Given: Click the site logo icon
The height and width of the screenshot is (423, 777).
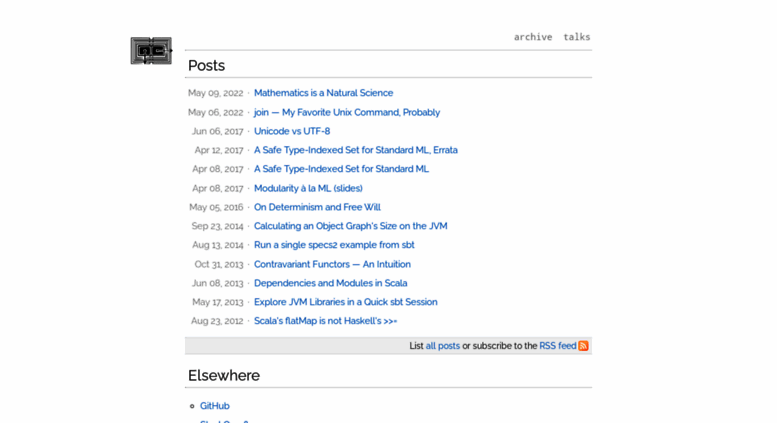Looking at the screenshot, I should tap(151, 51).
